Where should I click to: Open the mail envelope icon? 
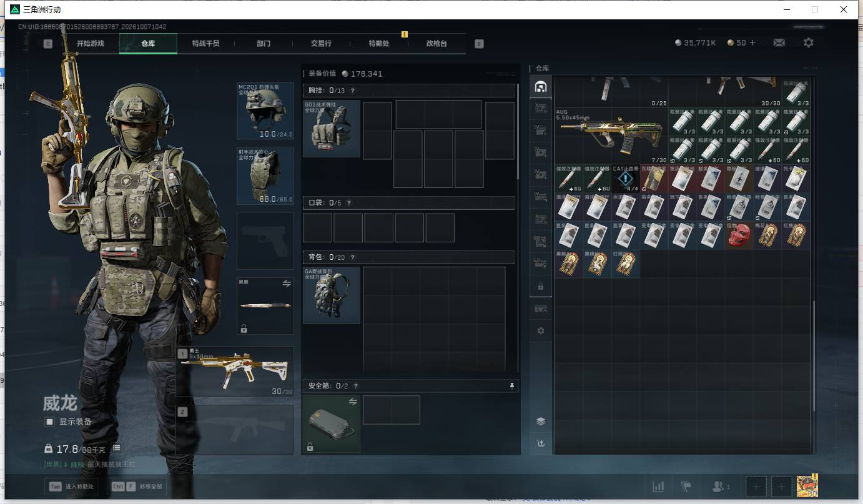pyautogui.click(x=779, y=42)
